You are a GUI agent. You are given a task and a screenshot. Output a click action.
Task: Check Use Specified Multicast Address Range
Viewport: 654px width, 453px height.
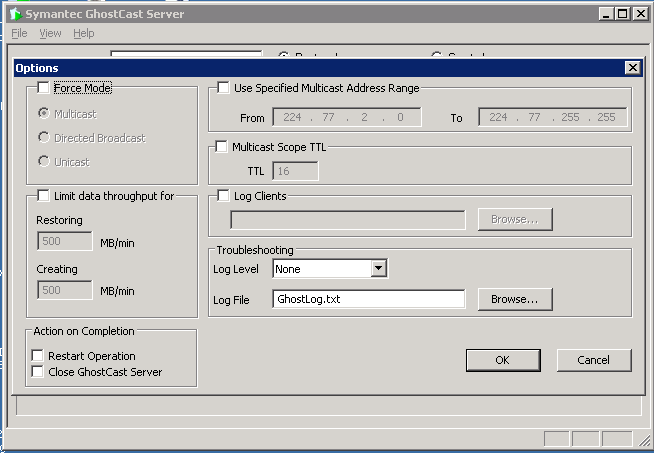click(223, 88)
